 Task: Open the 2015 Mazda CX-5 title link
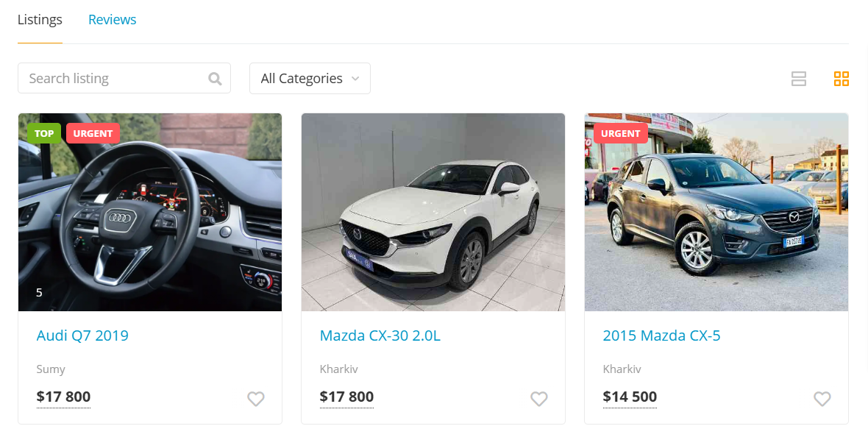click(x=661, y=336)
